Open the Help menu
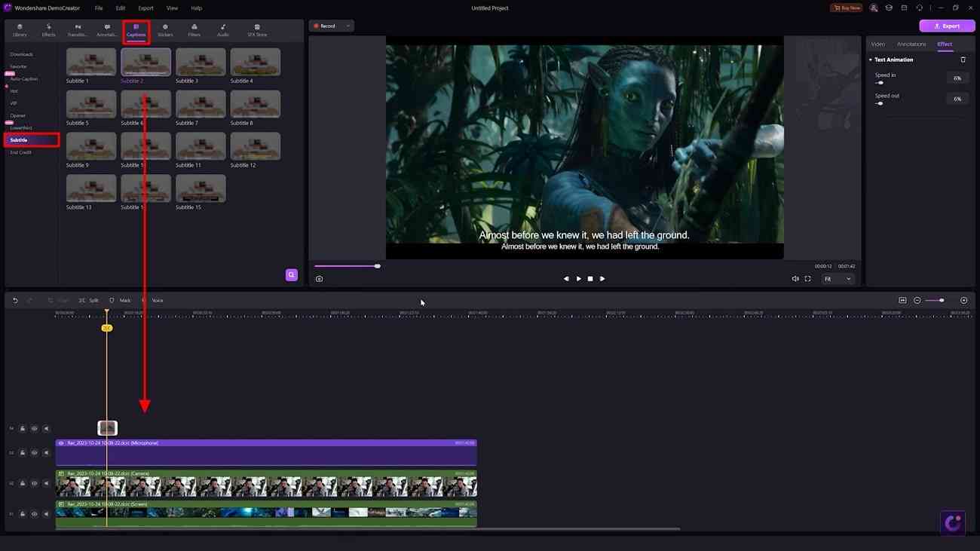 pos(196,8)
